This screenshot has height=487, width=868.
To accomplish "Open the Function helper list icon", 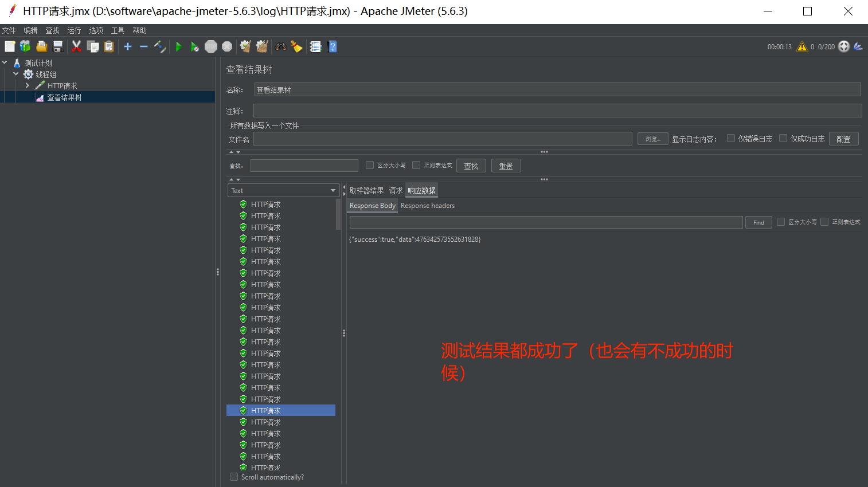I will coord(315,46).
